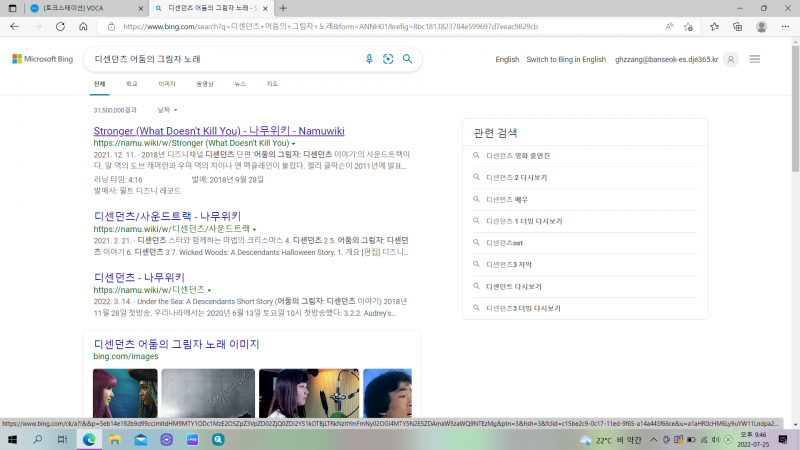The width and height of the screenshot is (800, 450).
Task: Click the magnifier search button in Bing
Action: point(407,59)
